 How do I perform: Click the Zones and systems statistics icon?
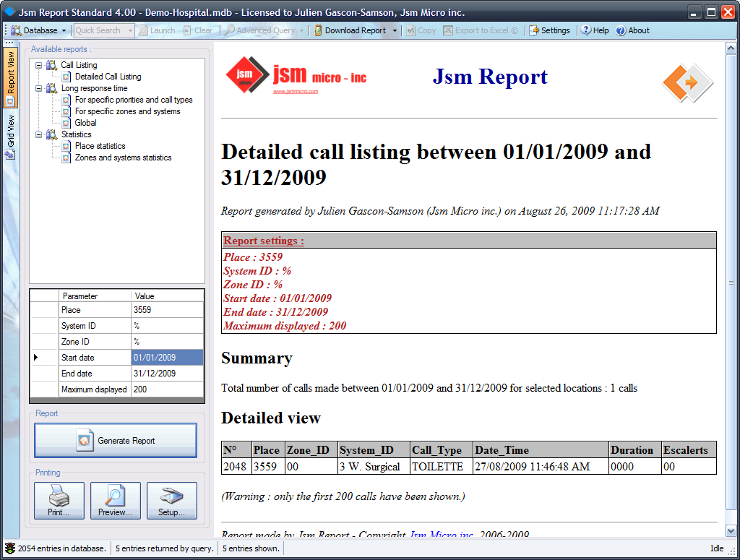(x=66, y=158)
